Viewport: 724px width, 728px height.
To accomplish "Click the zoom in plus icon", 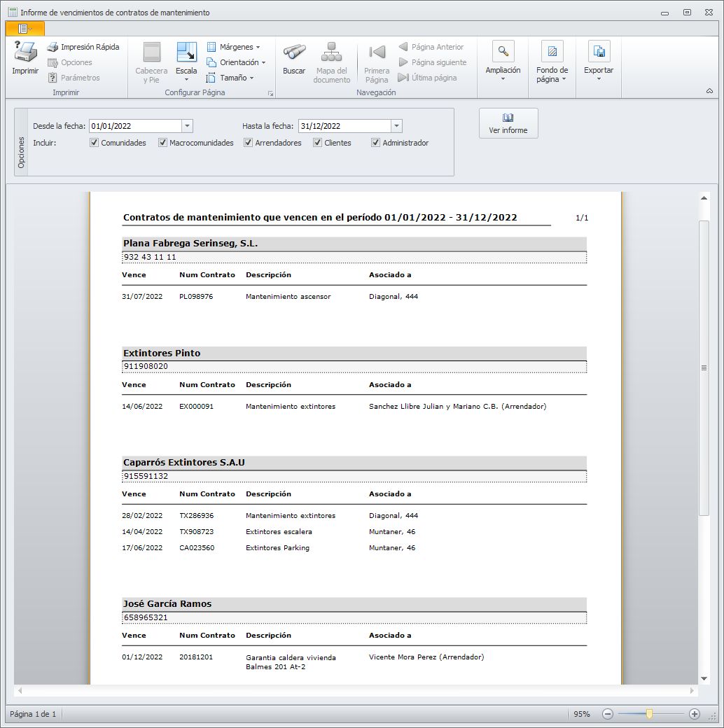I will [694, 714].
